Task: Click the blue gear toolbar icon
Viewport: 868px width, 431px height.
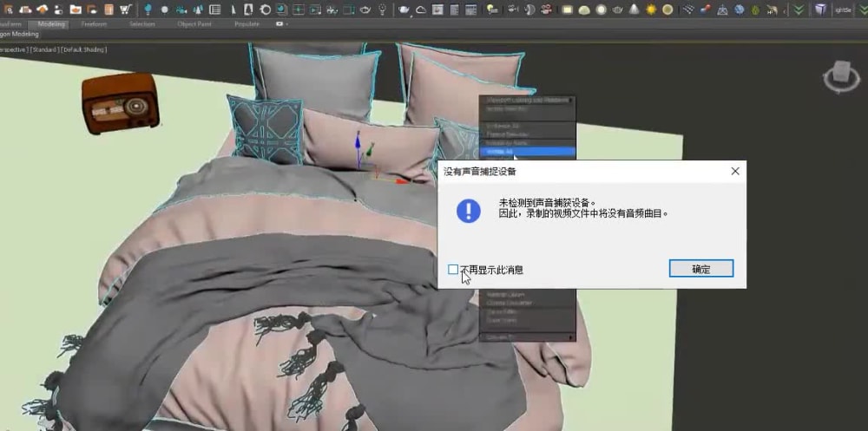Action: [x=739, y=10]
